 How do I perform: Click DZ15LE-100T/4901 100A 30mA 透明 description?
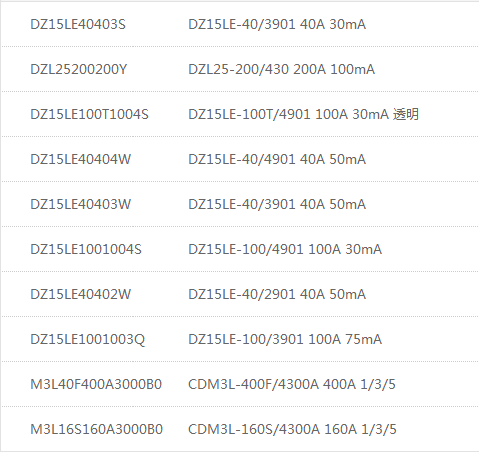coord(303,114)
